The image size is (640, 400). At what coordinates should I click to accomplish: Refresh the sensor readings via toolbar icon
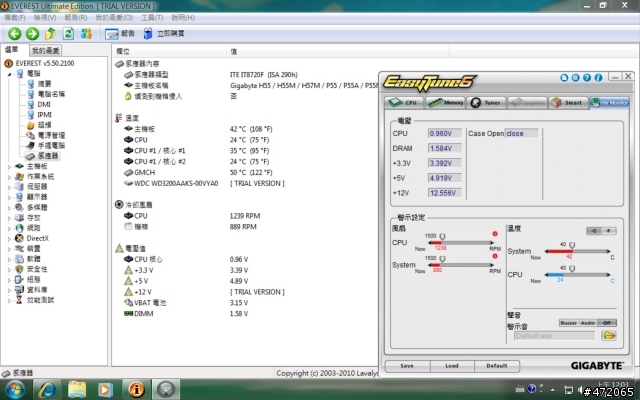click(68, 33)
